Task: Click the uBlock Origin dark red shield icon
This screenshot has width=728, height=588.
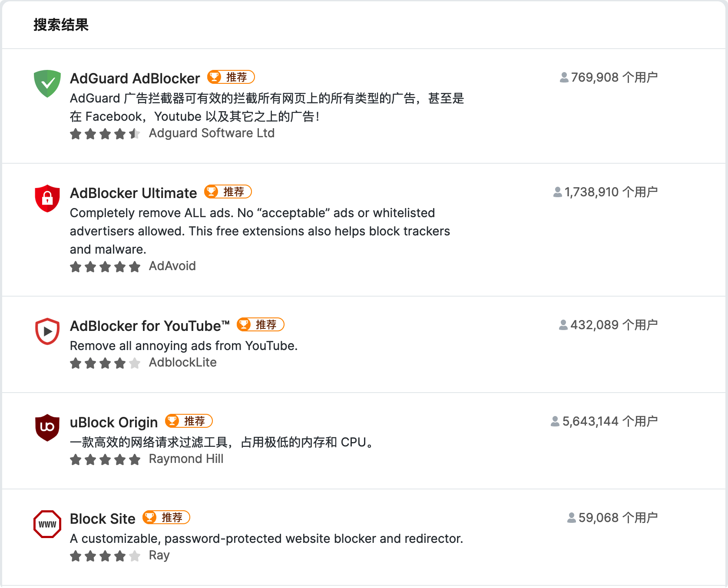Action: [x=47, y=427]
